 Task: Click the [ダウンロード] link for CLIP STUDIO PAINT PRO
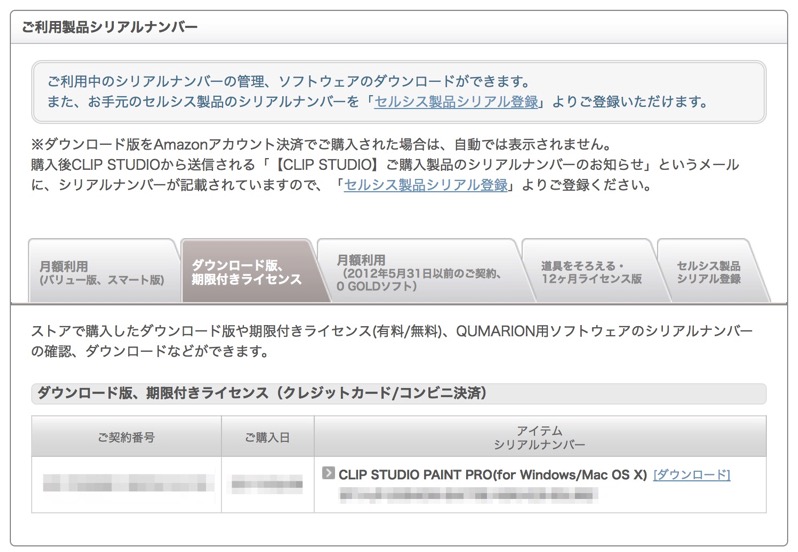(692, 475)
